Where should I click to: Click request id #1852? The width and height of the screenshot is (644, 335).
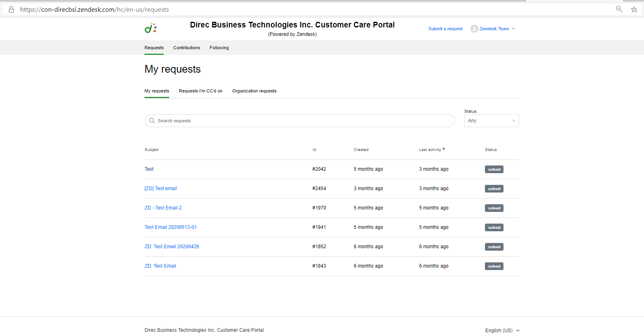pyautogui.click(x=319, y=247)
